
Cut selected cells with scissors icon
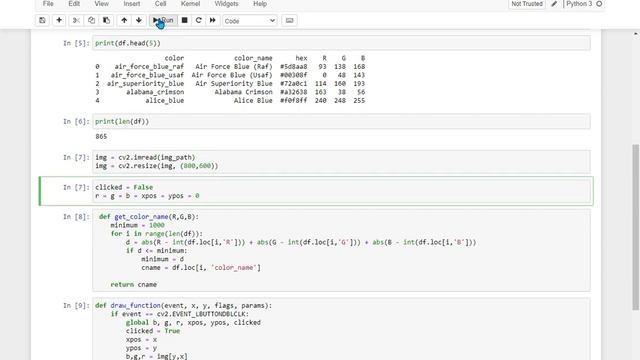coord(76,20)
